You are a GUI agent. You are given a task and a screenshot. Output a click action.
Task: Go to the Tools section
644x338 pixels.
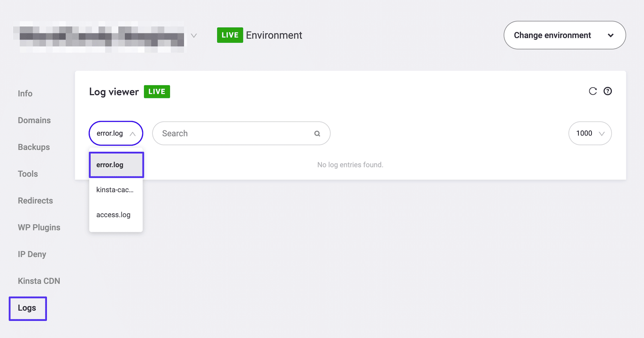pos(28,174)
